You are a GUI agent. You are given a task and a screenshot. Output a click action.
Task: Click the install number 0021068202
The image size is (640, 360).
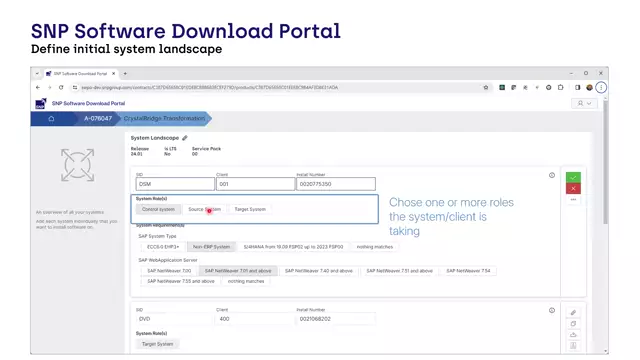coord(315,319)
